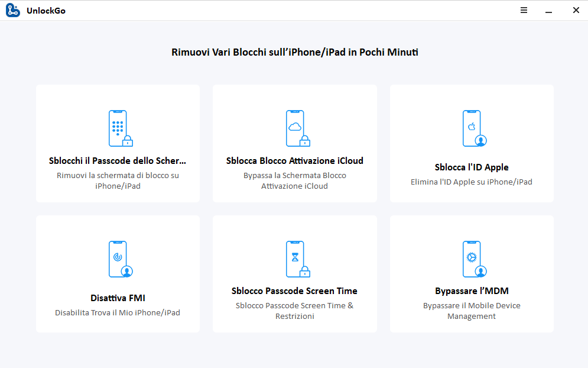Open Sblocca l'ID Apple title

(x=472, y=167)
